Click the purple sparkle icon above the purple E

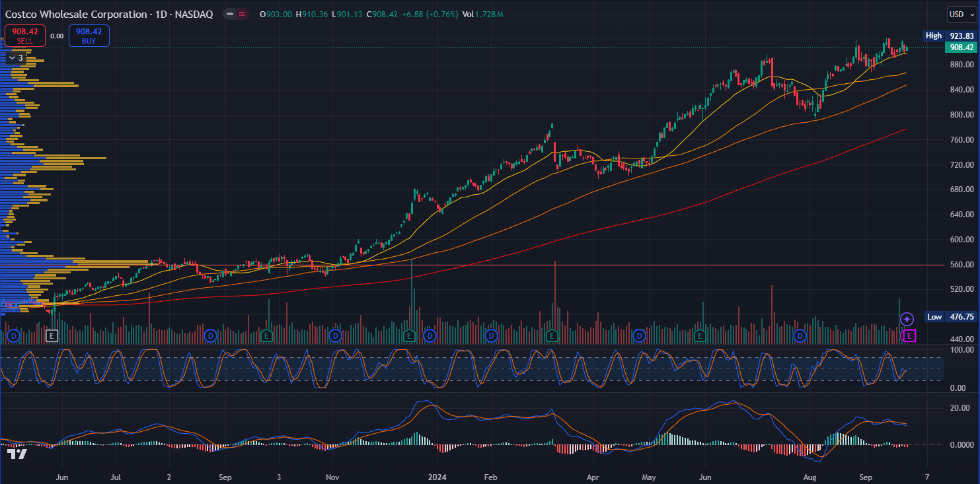pos(908,320)
